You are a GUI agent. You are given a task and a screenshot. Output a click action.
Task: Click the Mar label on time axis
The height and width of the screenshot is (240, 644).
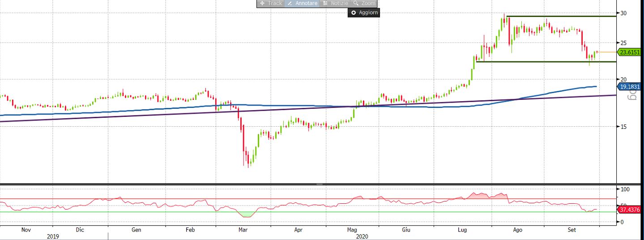[x=243, y=230]
